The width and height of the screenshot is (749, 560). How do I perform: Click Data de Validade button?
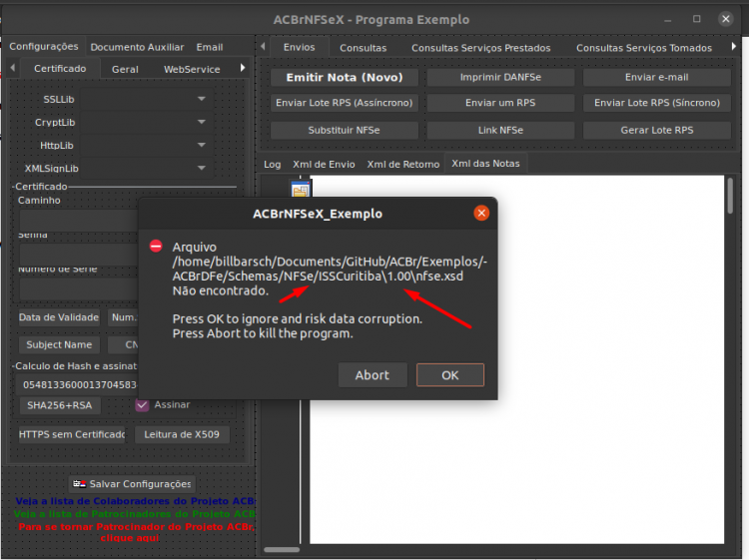click(x=59, y=317)
